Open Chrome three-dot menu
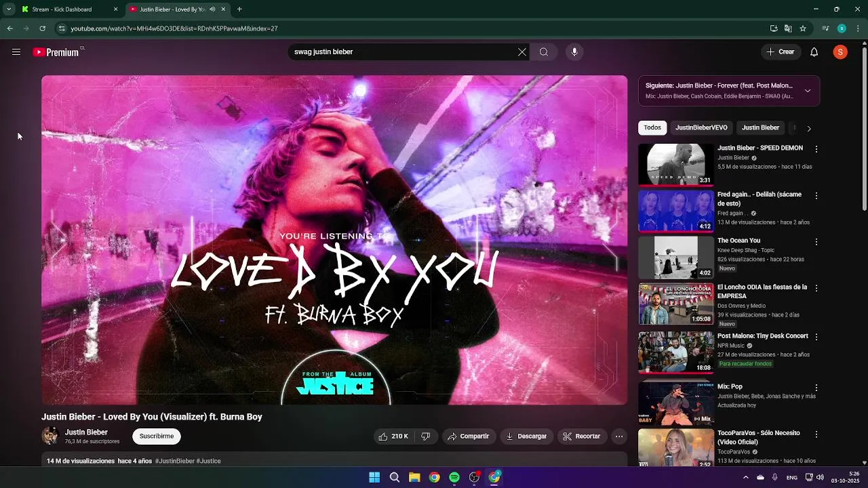This screenshot has height=488, width=868. click(x=859, y=28)
